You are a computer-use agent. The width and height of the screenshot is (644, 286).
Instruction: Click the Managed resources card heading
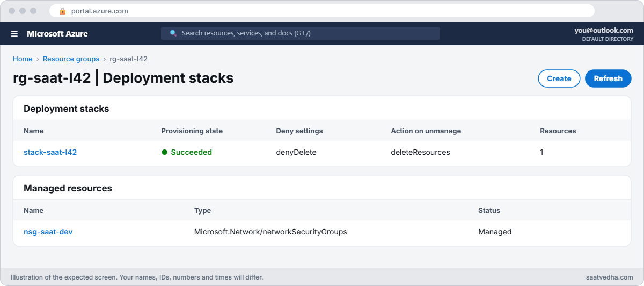tap(68, 188)
